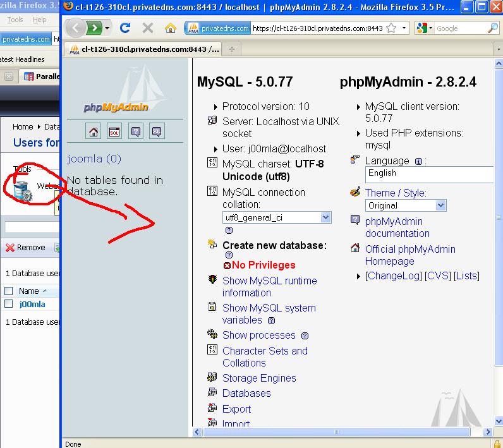Open the joomla (0) database link
The width and height of the screenshot is (503, 448).
point(94,159)
